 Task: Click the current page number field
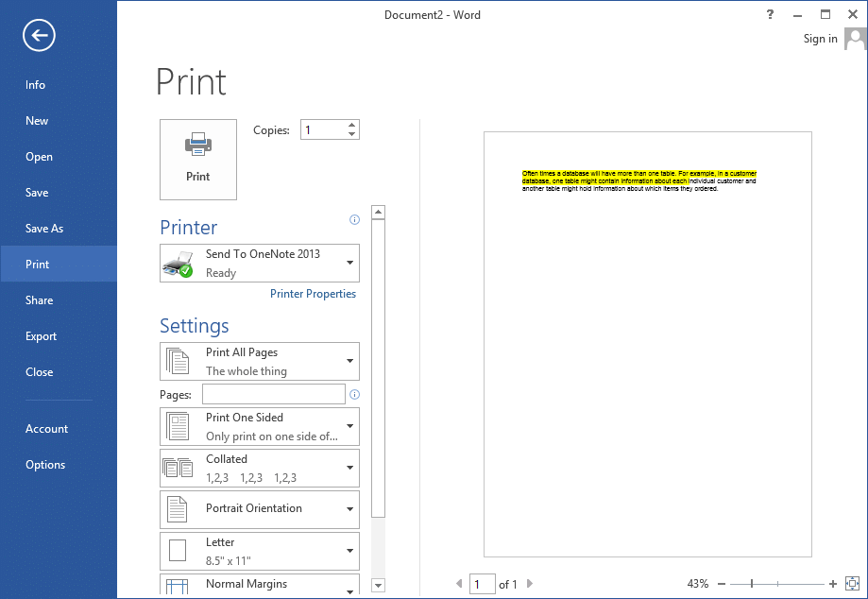point(482,584)
